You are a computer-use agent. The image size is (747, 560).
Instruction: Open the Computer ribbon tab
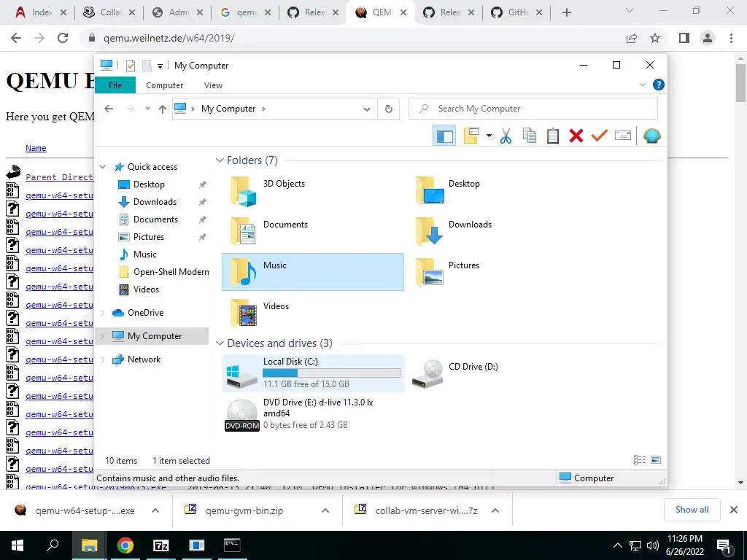(x=164, y=85)
